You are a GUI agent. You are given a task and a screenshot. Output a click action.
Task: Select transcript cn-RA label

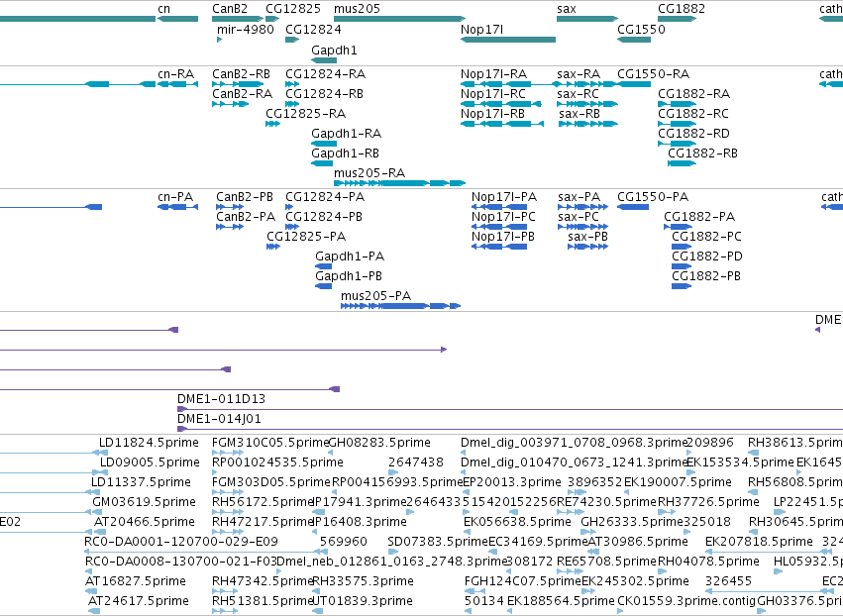click(x=175, y=73)
